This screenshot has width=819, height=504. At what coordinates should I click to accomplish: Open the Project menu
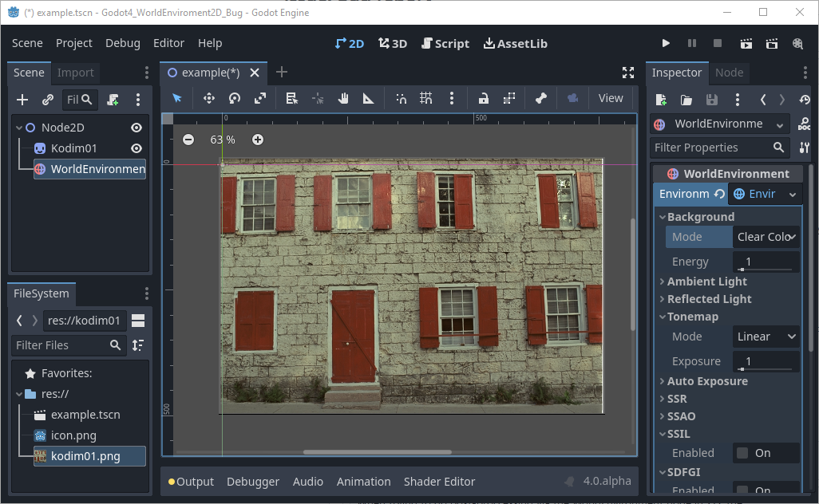point(73,43)
